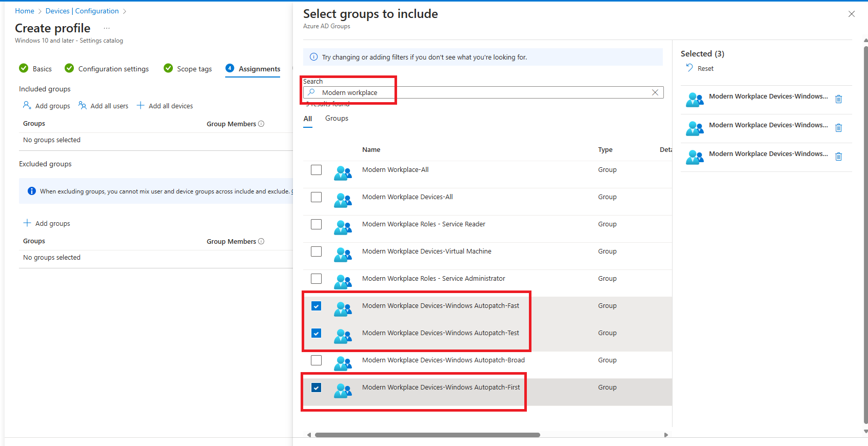Delete the third selected group with trash icon
The image size is (868, 446).
838,157
